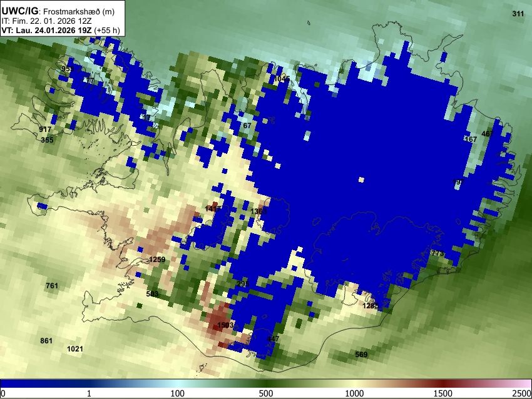Click the '1' tick on the color scale
Viewport: 532px width, 399px height.
pyautogui.click(x=89, y=393)
